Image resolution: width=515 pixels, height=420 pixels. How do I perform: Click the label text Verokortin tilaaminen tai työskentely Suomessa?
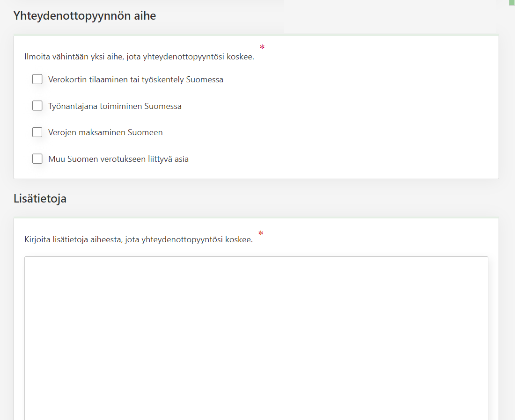click(x=135, y=80)
